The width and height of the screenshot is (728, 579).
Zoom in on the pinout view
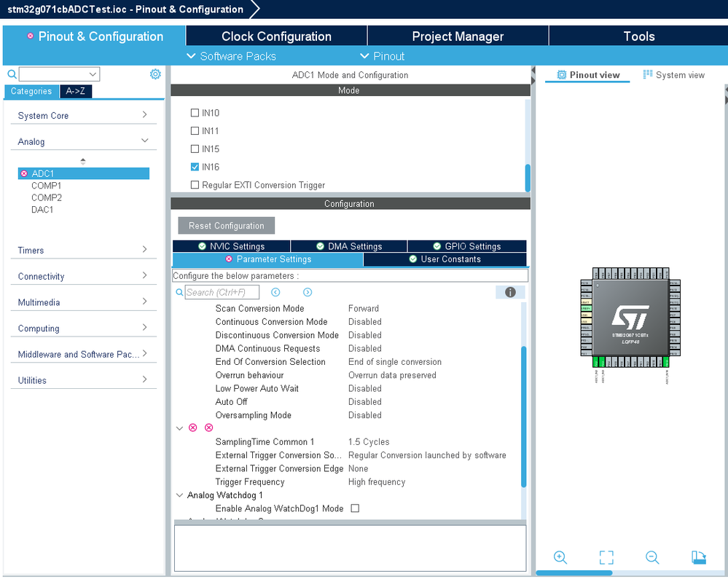point(560,557)
